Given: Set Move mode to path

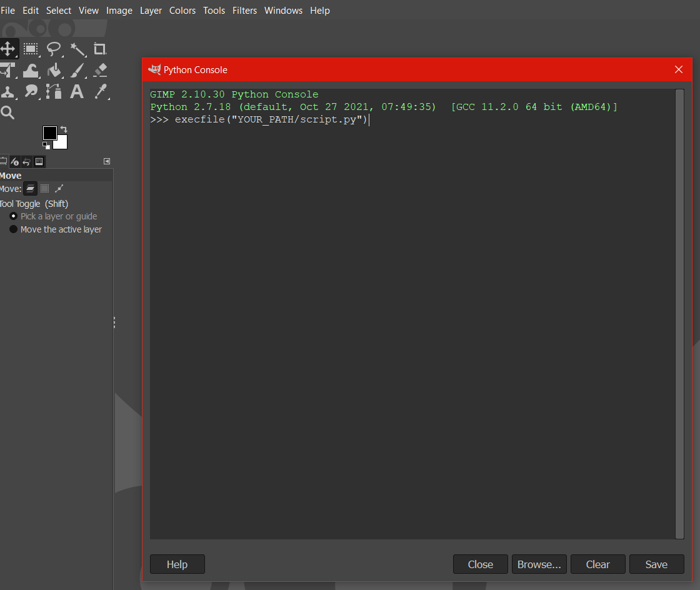Looking at the screenshot, I should [x=59, y=189].
